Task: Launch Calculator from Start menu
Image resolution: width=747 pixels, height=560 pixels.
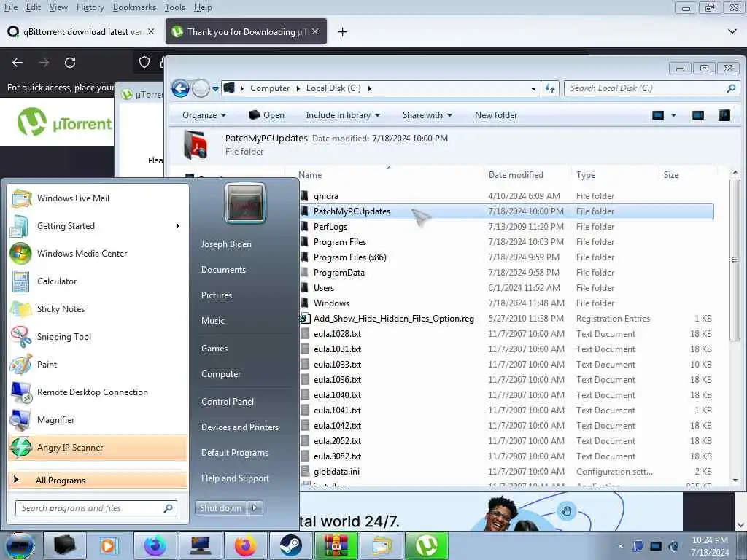Action: point(98,281)
